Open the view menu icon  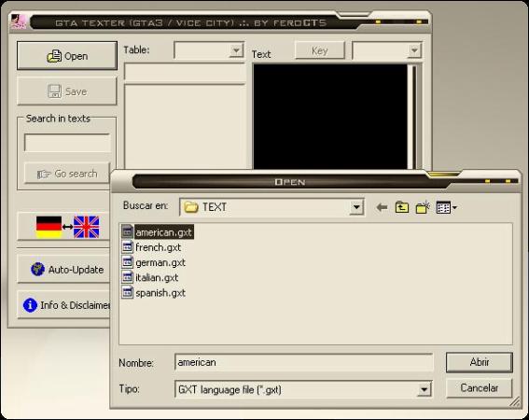tap(446, 207)
